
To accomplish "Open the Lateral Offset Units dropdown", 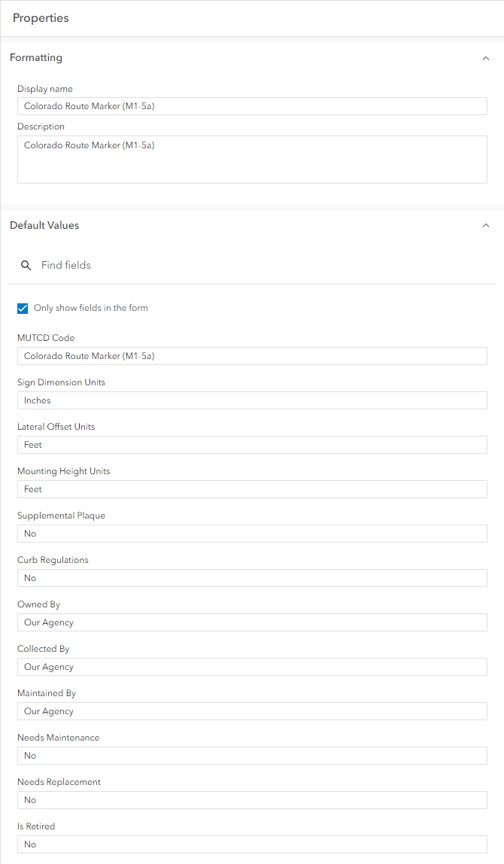I will tap(252, 444).
